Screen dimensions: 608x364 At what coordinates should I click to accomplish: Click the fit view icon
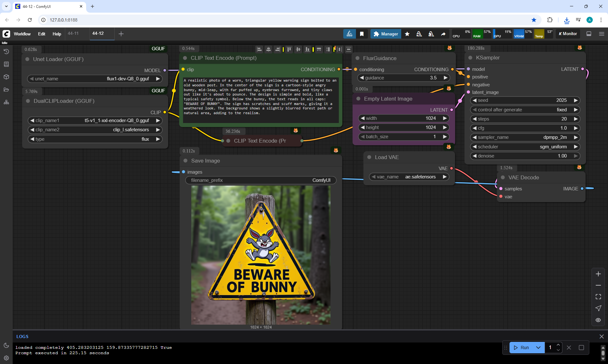click(598, 297)
